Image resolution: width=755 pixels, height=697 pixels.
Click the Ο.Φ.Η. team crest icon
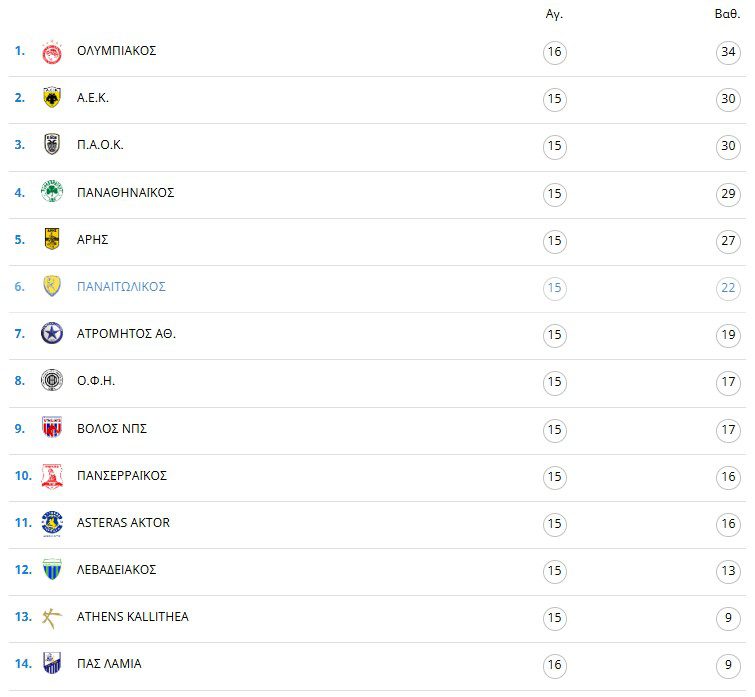[x=52, y=381]
